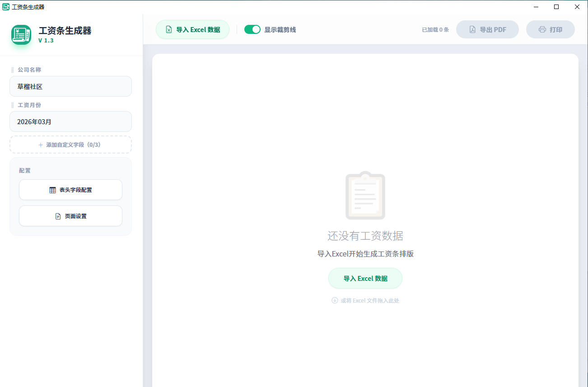588x387 pixels.
Task: Maximize the application window
Action: coord(556,7)
